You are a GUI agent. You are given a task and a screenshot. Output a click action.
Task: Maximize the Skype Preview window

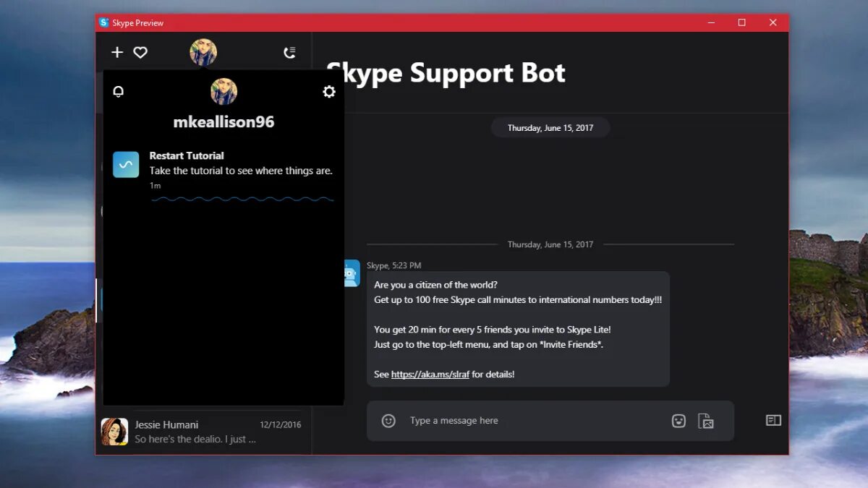741,22
